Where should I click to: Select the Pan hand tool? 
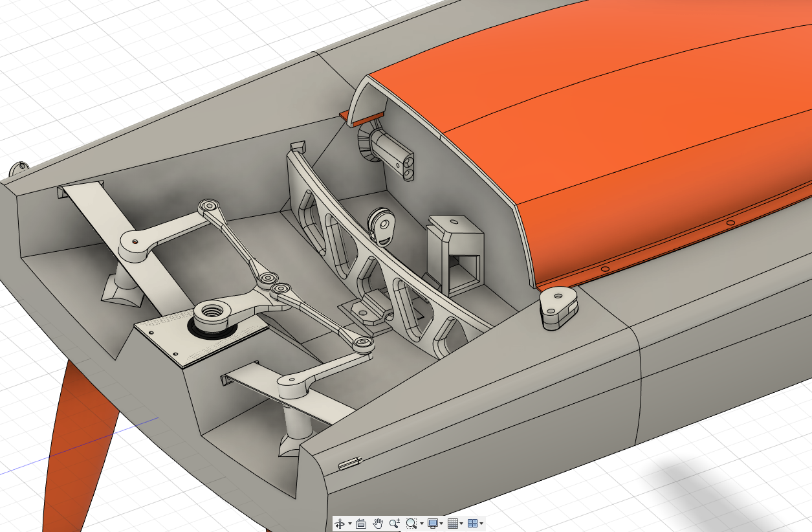click(378, 524)
